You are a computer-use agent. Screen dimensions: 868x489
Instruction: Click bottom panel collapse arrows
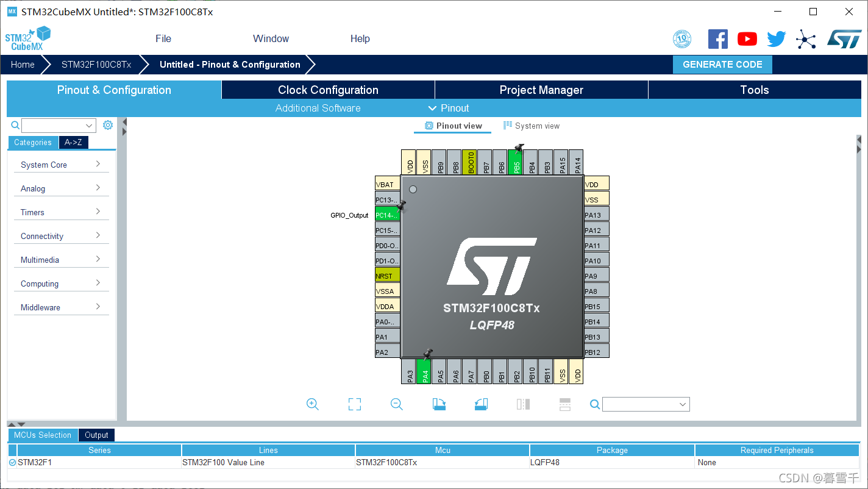[16, 424]
